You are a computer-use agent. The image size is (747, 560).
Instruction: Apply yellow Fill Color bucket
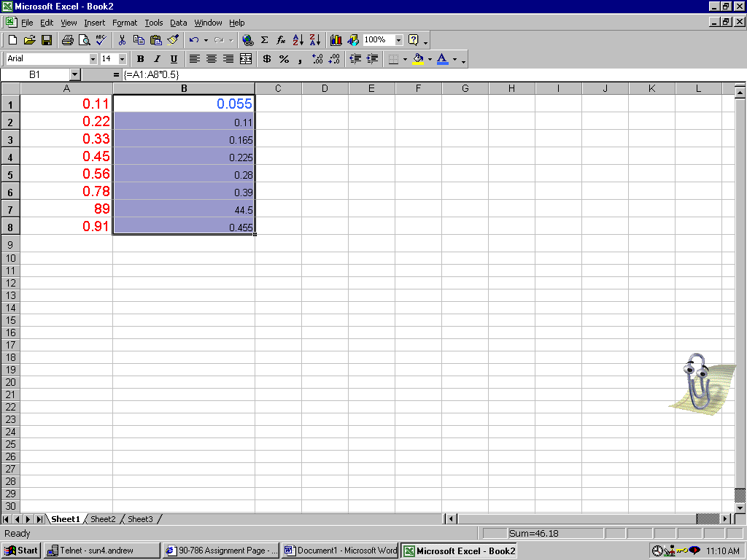pyautogui.click(x=418, y=59)
